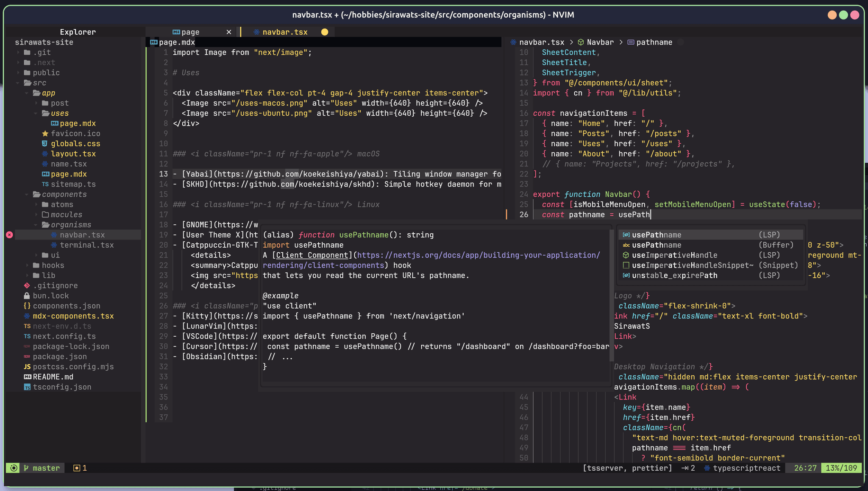Click the Navbar symbol icon in breadcrumb

pyautogui.click(x=581, y=42)
